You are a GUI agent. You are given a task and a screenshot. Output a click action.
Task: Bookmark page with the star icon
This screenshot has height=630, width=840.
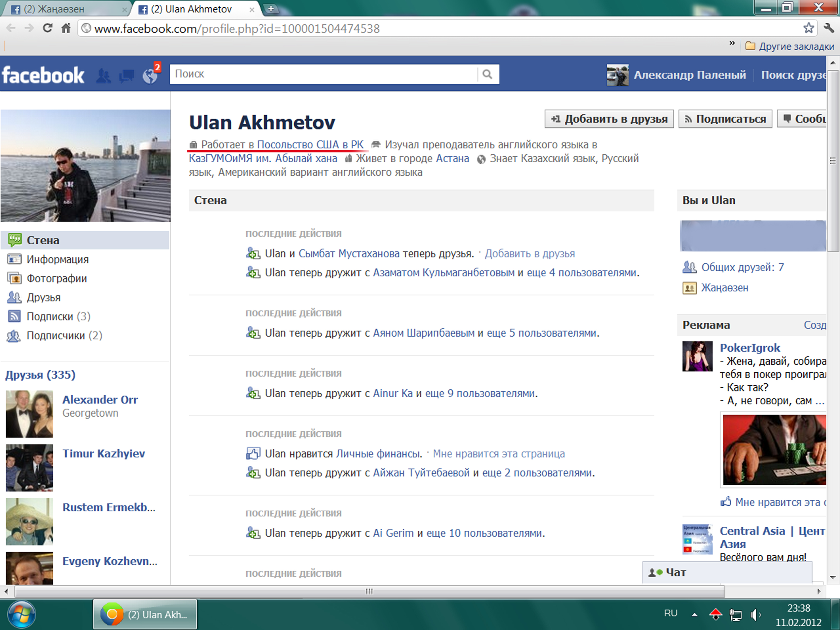[x=809, y=28]
